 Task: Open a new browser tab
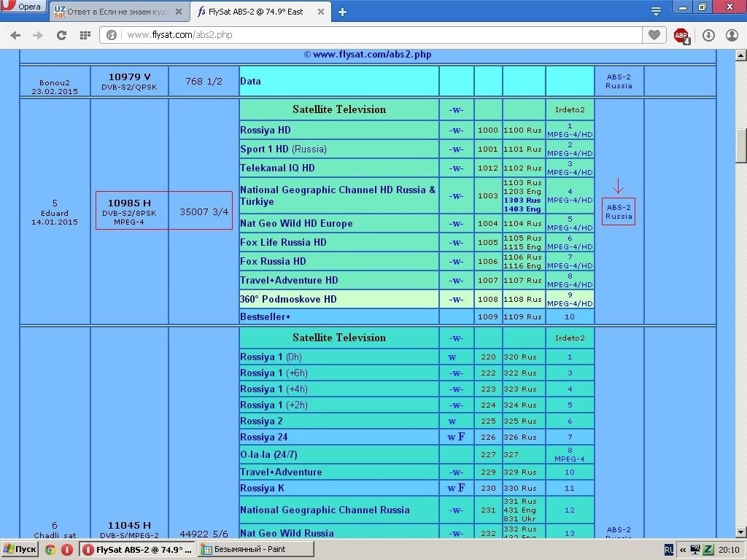coord(342,12)
